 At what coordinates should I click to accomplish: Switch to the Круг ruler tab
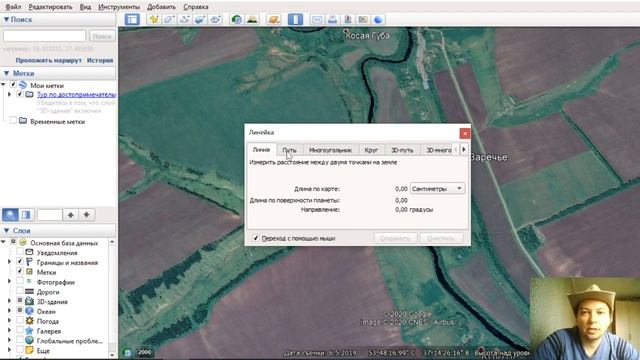tap(371, 150)
